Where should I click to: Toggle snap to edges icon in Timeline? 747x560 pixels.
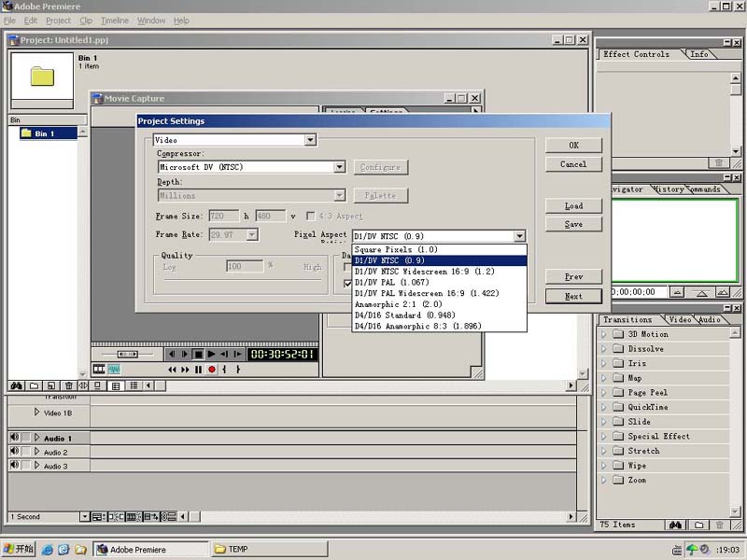pyautogui.click(x=116, y=517)
